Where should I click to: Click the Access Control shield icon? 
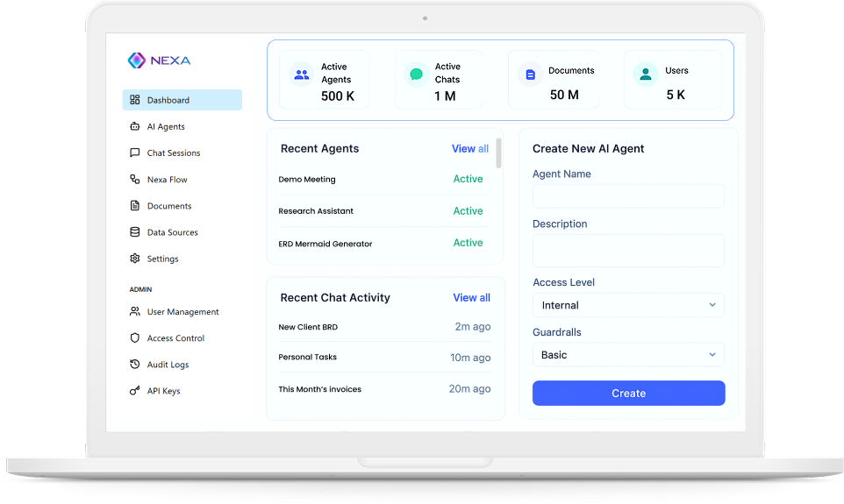pos(134,337)
